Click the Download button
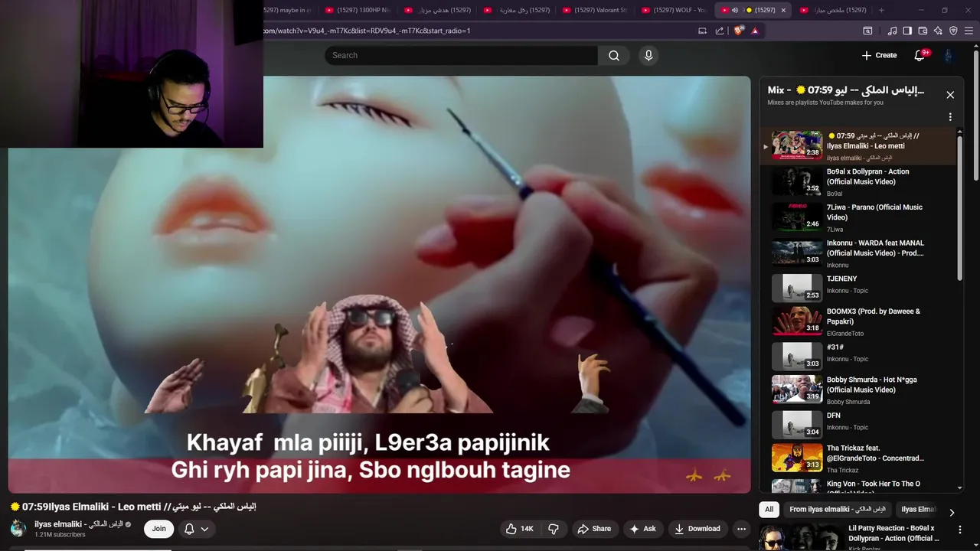 [697, 529]
